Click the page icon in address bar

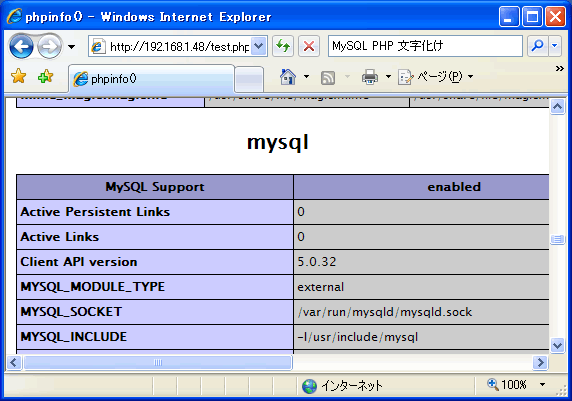point(98,47)
